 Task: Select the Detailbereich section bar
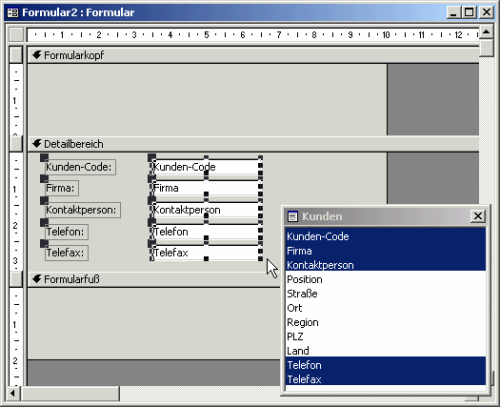point(253,144)
